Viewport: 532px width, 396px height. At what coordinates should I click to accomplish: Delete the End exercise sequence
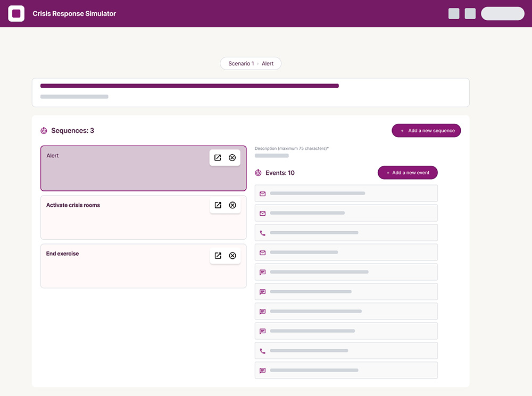tap(232, 256)
